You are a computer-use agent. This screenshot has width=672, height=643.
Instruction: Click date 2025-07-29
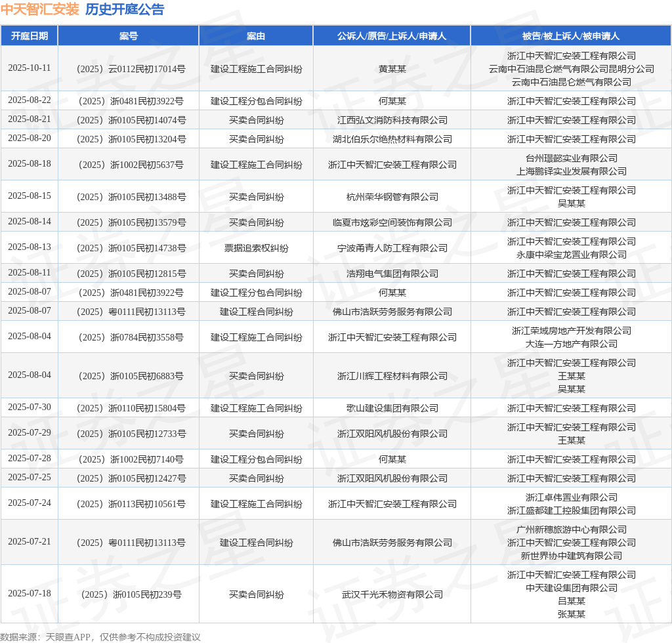point(29,433)
